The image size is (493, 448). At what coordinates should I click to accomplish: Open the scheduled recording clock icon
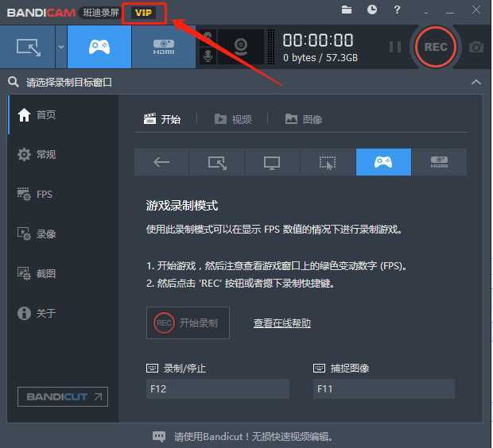[x=372, y=10]
